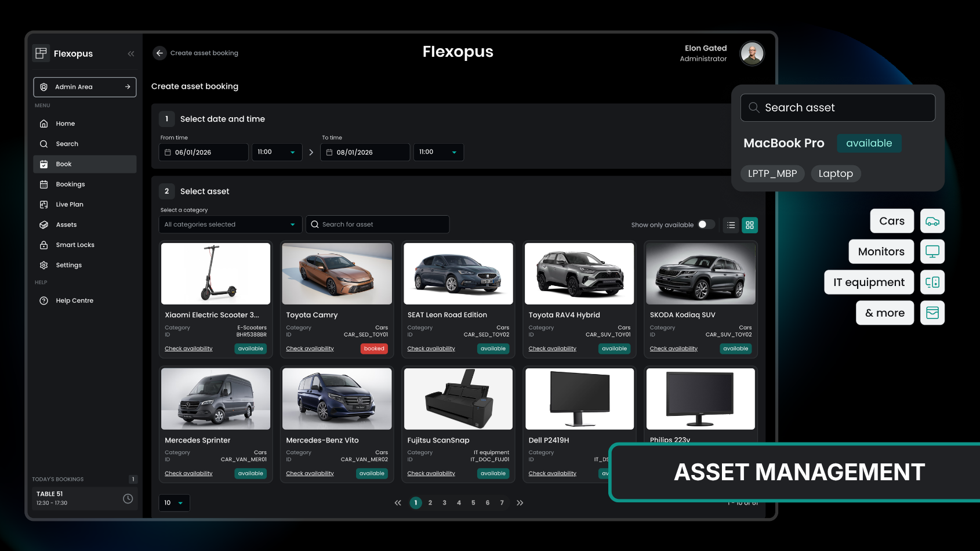Click the car icon next to the Cars label

tap(932, 220)
